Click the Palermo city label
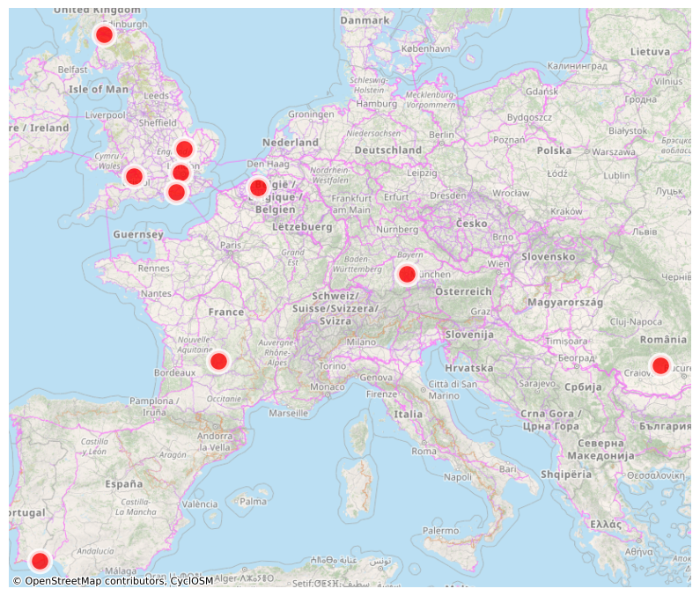Image resolution: width=700 pixels, height=596 pixels. click(440, 530)
